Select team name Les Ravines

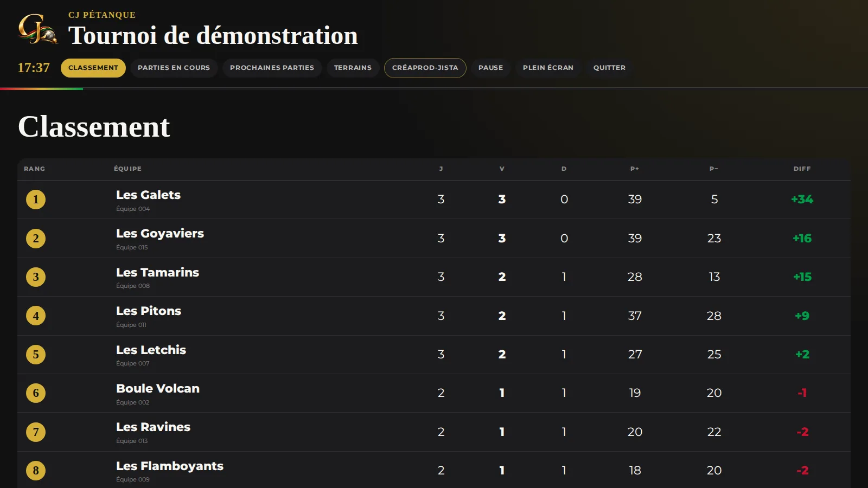[153, 427]
